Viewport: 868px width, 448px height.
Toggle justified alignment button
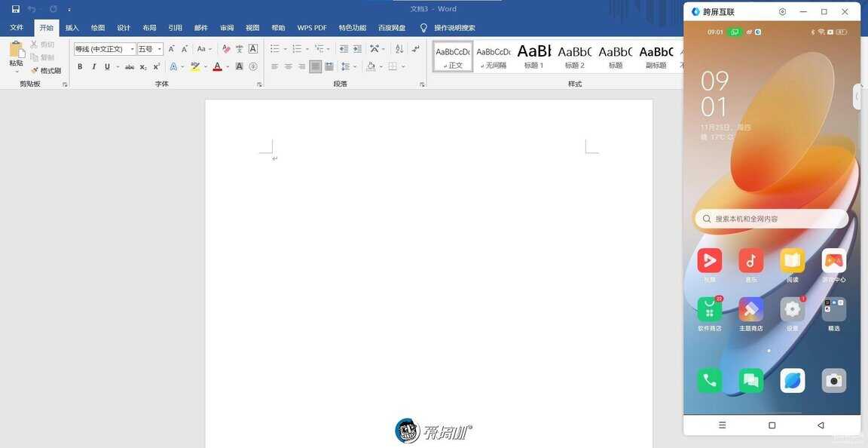(315, 66)
